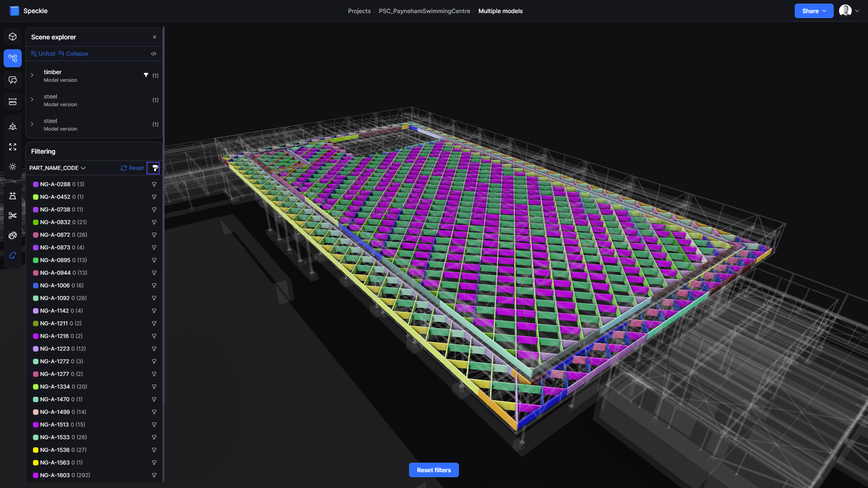Go to Projects breadcrumb
The height and width of the screenshot is (488, 868).
pyautogui.click(x=359, y=11)
